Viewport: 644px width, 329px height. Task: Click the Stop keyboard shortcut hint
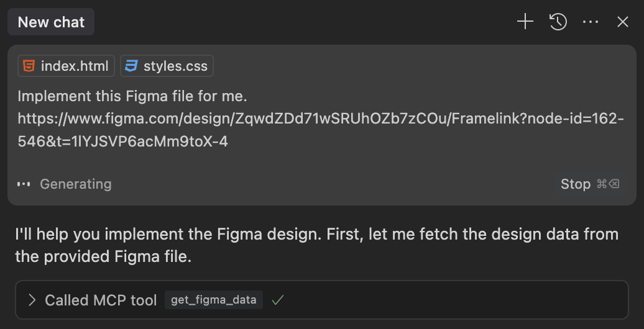click(608, 184)
